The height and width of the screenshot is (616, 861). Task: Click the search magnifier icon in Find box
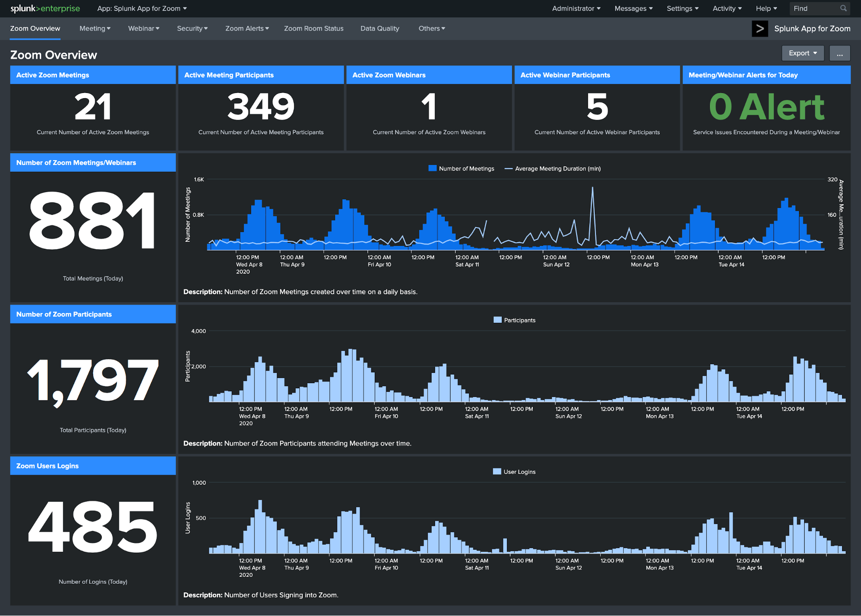843,8
